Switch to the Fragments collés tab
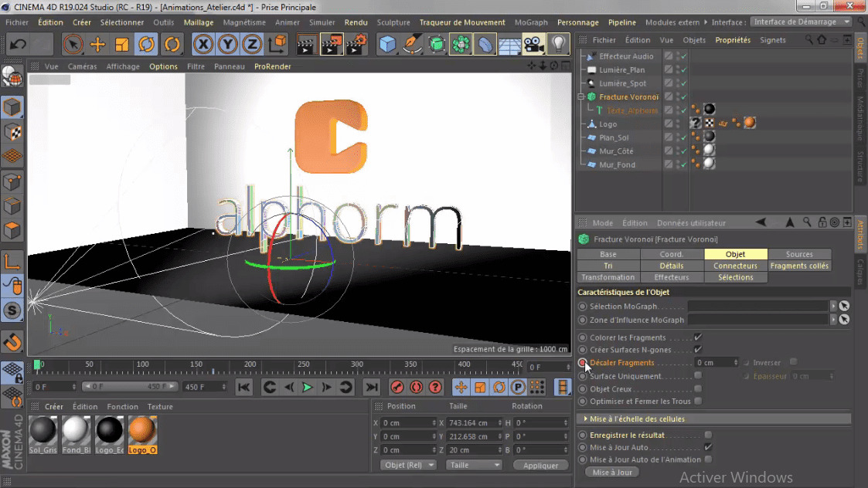Viewport: 868px width, 488px height. tap(799, 266)
